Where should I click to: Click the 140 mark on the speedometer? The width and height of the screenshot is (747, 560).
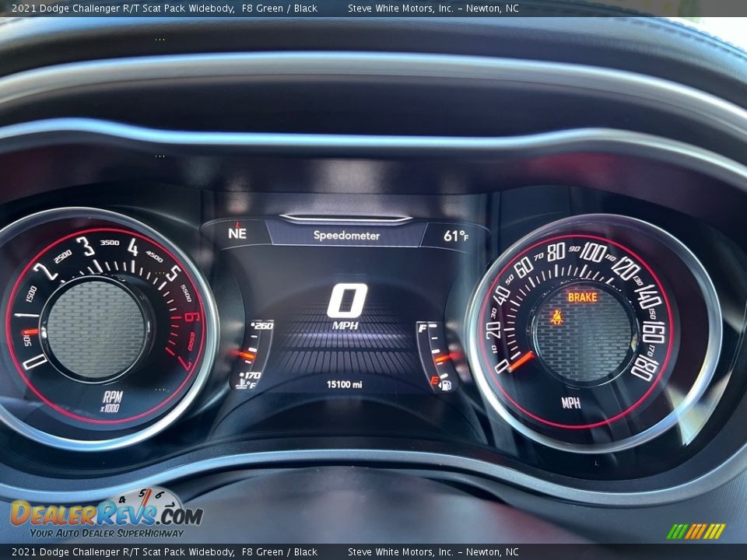pyautogui.click(x=647, y=296)
